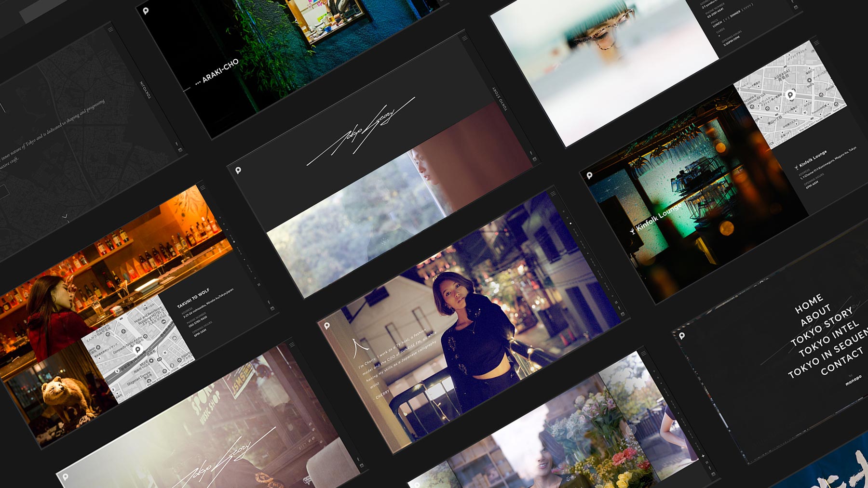This screenshot has width=868, height=488.
Task: Click the map pin on the Kinfolk Lounge map
Action: point(790,94)
